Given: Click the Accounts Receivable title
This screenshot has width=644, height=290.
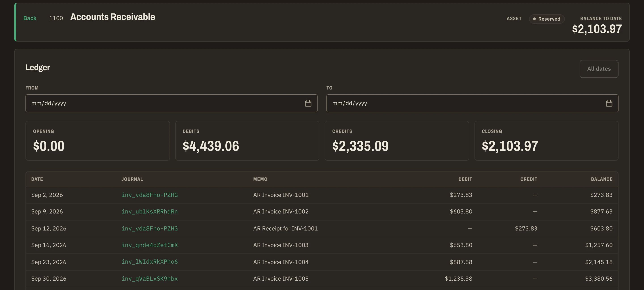Looking at the screenshot, I should (x=113, y=17).
